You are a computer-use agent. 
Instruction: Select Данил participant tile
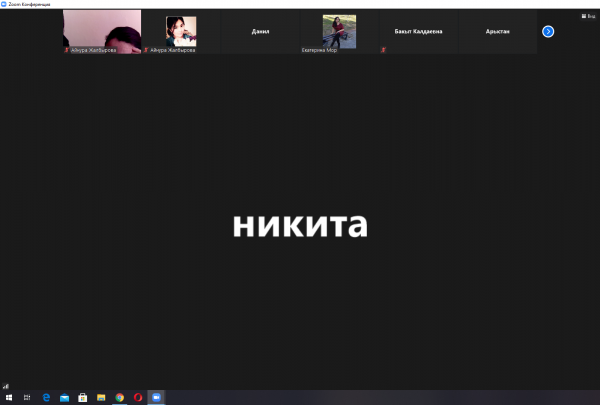point(260,31)
